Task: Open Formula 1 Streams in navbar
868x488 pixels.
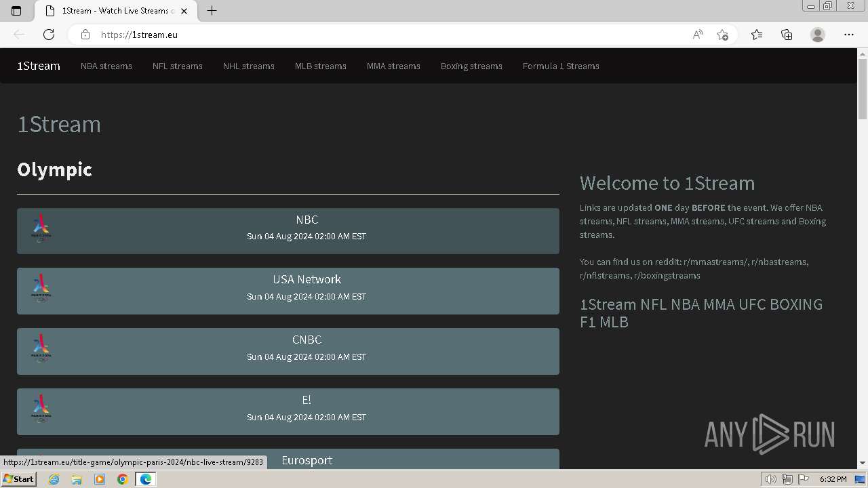Action: [561, 66]
